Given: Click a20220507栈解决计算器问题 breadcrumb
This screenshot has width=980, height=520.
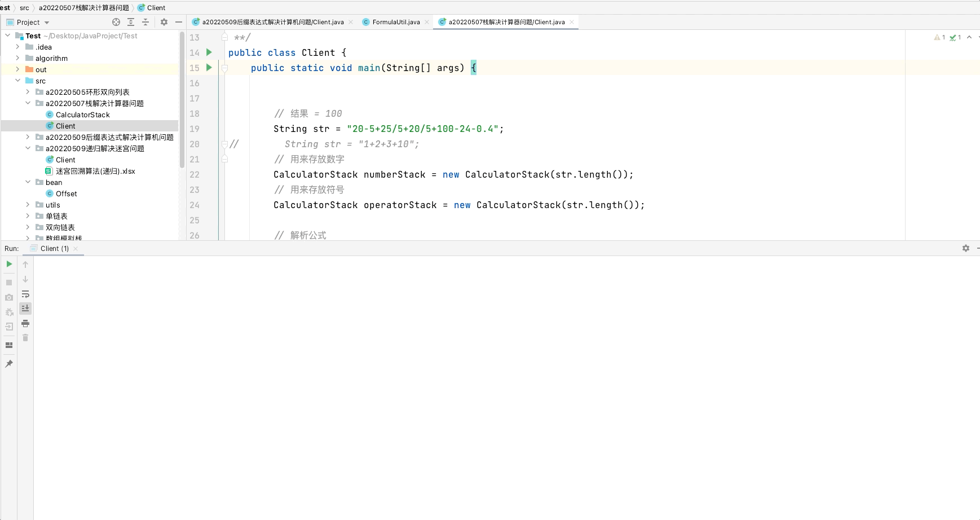Looking at the screenshot, I should [84, 7].
